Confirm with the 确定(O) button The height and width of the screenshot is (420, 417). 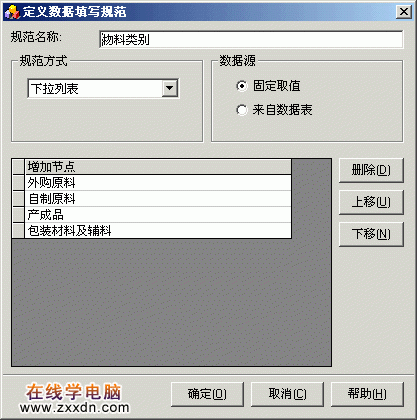coord(207,394)
